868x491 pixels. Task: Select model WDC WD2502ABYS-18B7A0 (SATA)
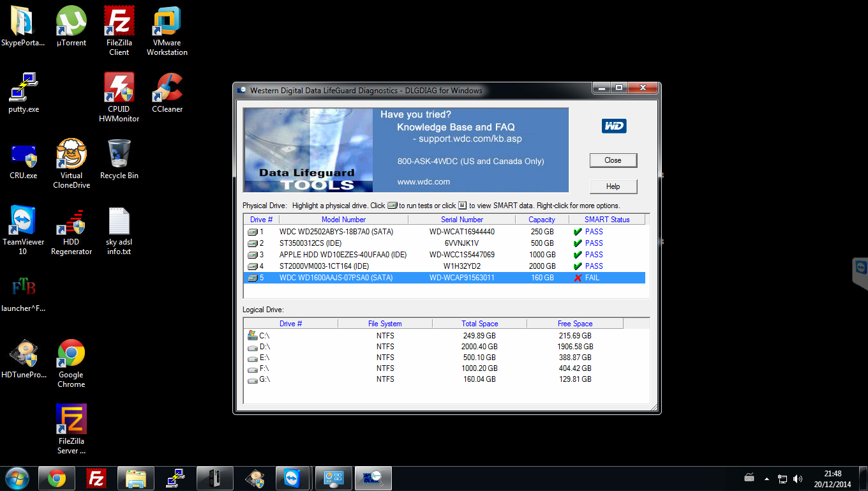[336, 232]
